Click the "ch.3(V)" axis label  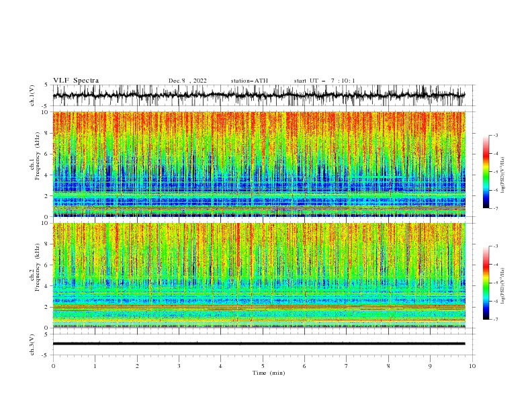click(x=32, y=345)
